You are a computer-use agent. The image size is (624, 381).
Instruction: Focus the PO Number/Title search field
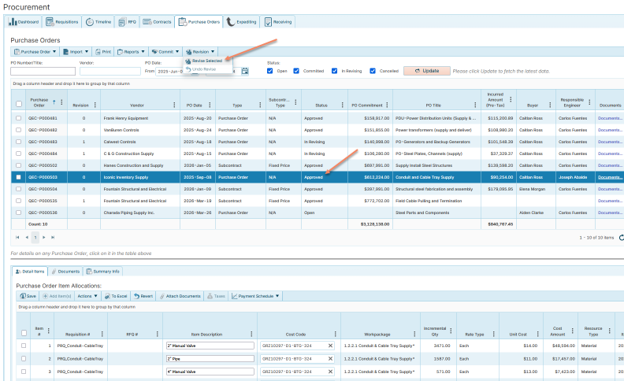click(43, 71)
